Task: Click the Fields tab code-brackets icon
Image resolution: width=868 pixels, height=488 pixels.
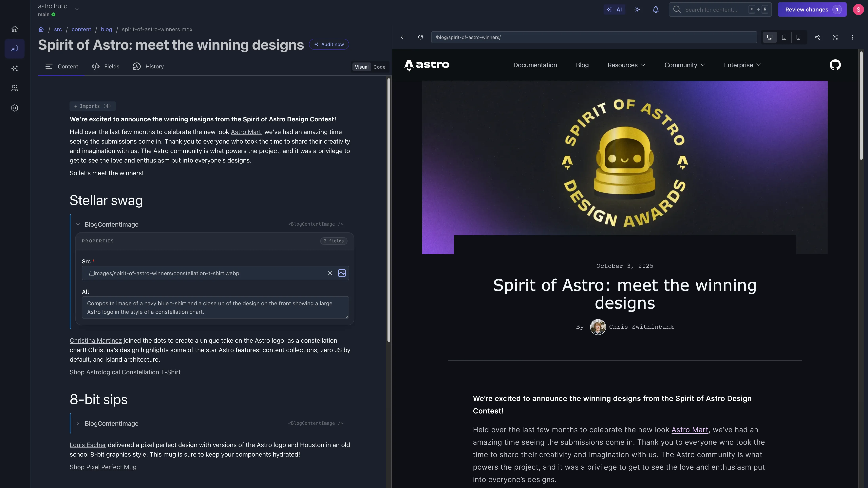Action: (x=95, y=67)
